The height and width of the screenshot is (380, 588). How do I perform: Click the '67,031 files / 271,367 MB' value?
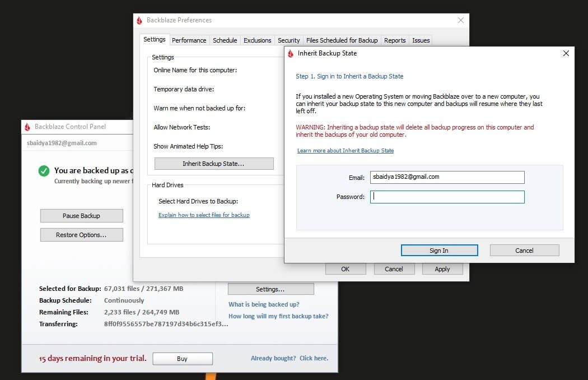[x=143, y=289]
